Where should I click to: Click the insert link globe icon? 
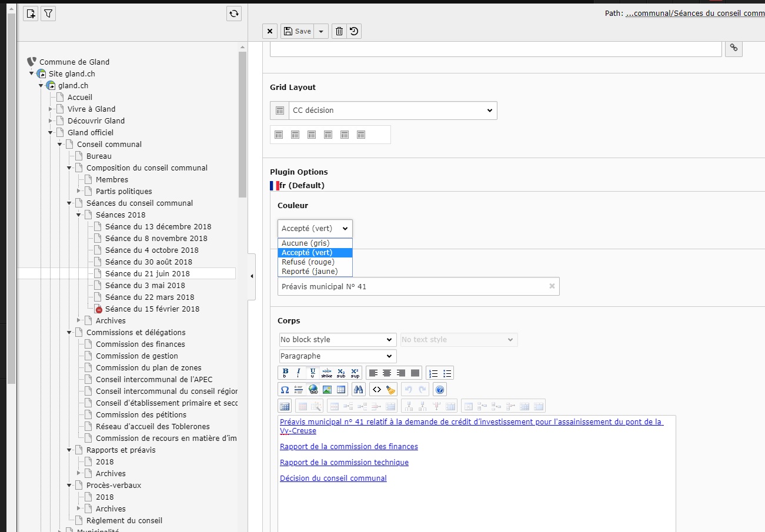[x=313, y=389]
